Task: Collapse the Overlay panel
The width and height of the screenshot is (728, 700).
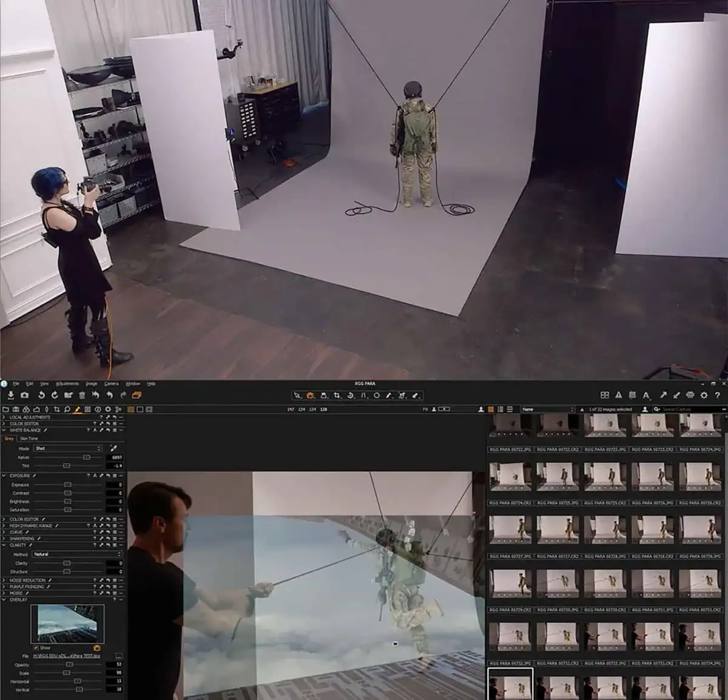Action: (4, 600)
